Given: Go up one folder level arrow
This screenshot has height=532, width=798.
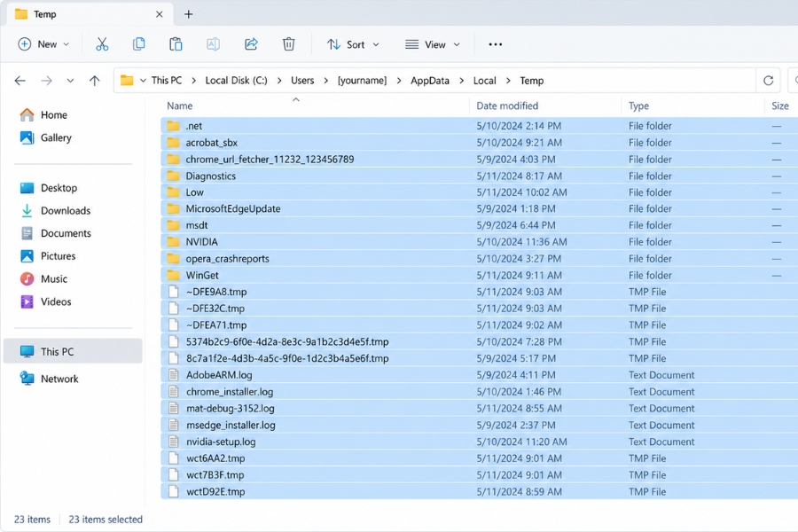Looking at the screenshot, I should [x=94, y=81].
